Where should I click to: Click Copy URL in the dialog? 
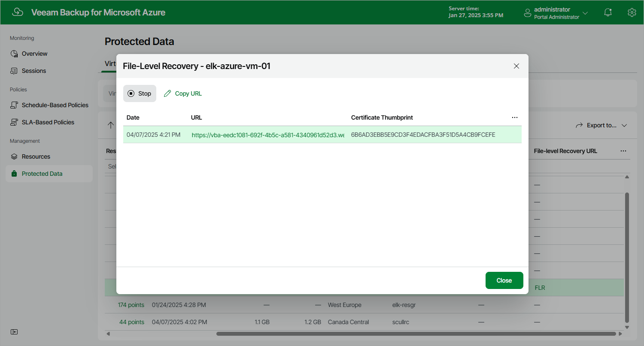tap(183, 93)
